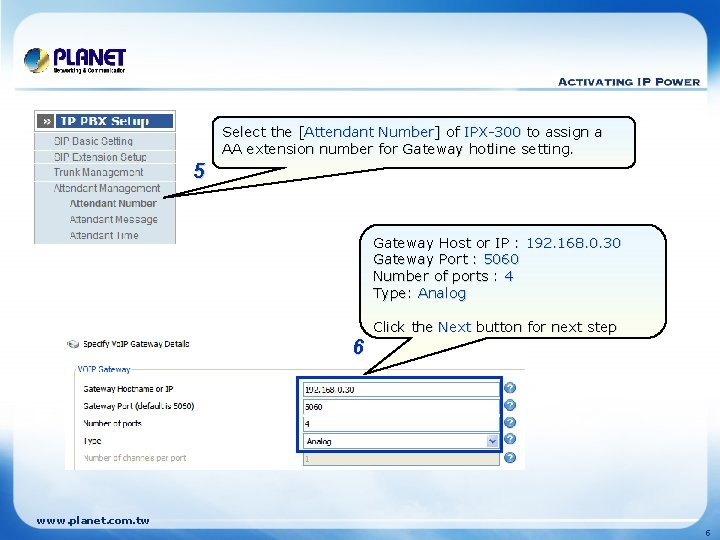This screenshot has width=720, height=540.
Task: Click Gateway Hostname or IP input field
Action: click(401, 389)
